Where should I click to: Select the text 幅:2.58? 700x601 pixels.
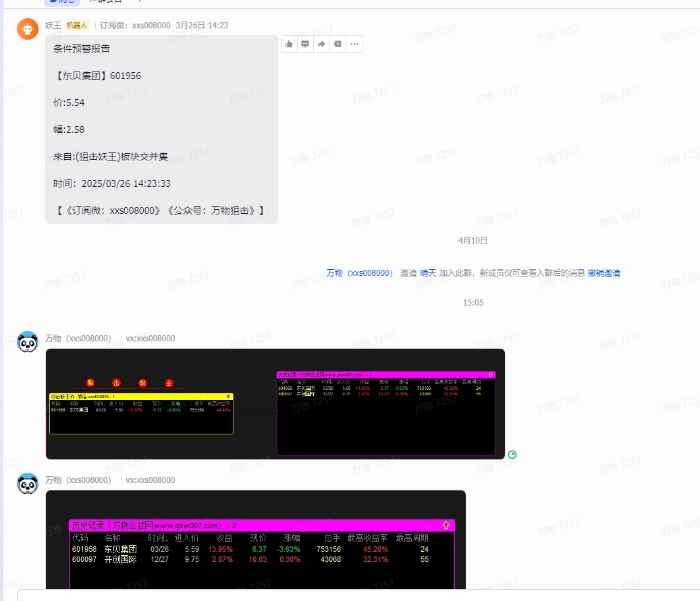pos(69,130)
